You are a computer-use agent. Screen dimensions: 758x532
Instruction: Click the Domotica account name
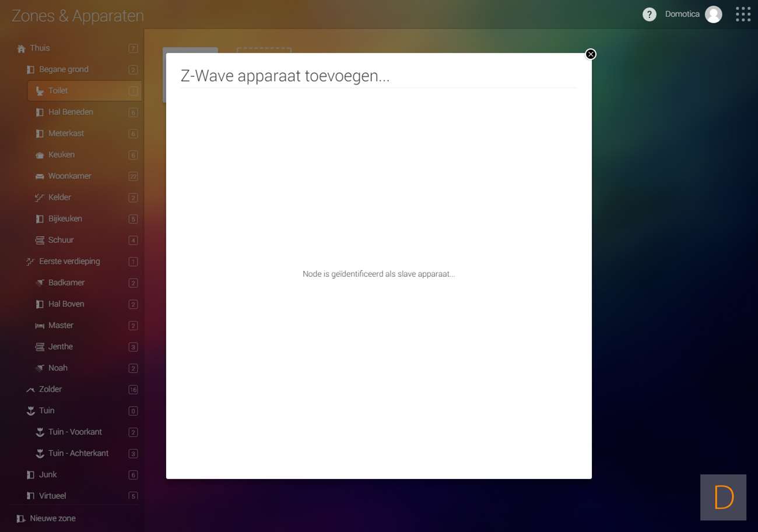coord(682,14)
